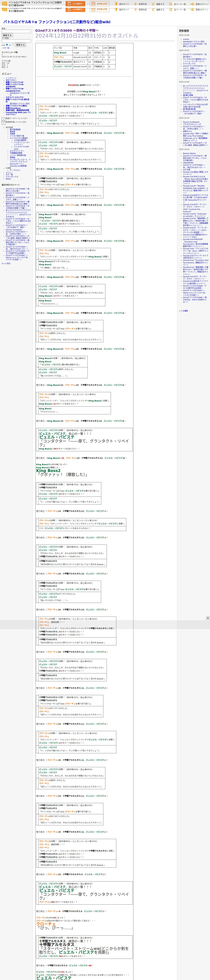This screenshot has width=210, height=980.
Task: Click the 2025-10-05 date label
Action: pos(184,50)
